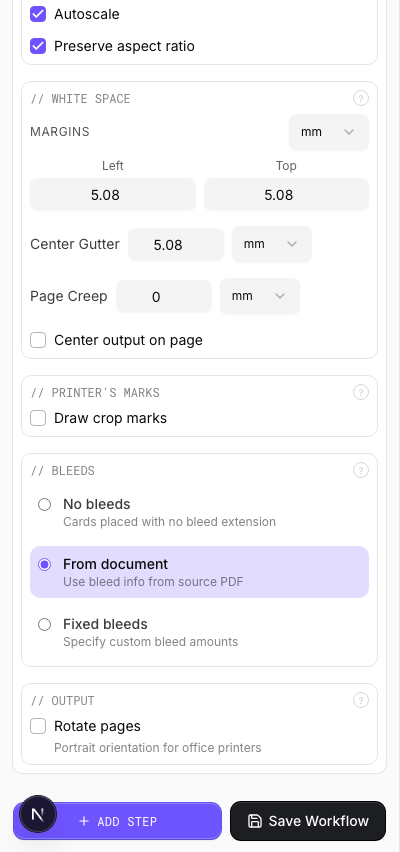400x852 pixels.
Task: Enable Draw crop marks
Action: 38,418
